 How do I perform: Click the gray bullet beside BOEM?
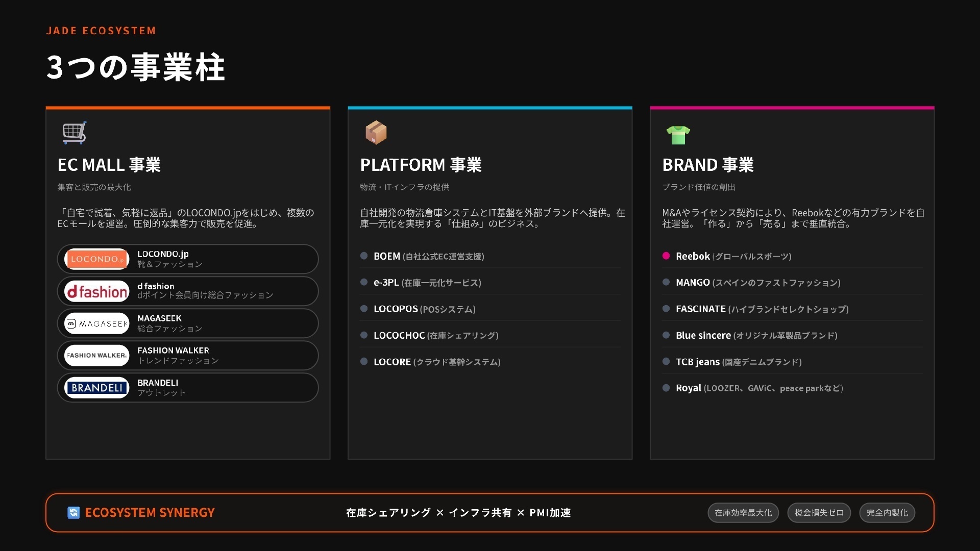tap(364, 256)
